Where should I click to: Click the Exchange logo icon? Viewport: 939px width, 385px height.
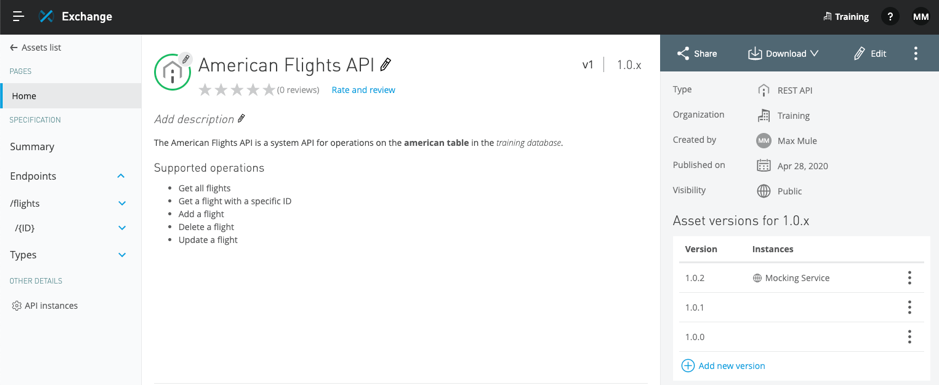tap(47, 17)
